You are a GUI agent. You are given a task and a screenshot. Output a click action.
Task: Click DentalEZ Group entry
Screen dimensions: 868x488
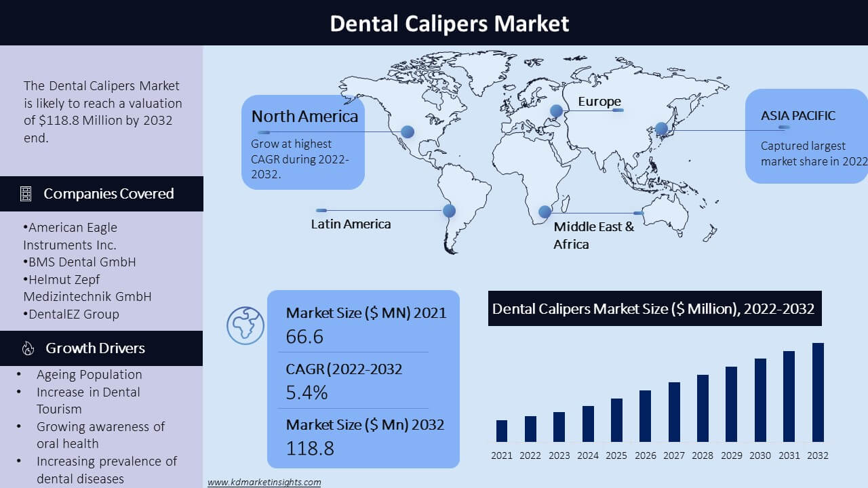click(x=71, y=314)
